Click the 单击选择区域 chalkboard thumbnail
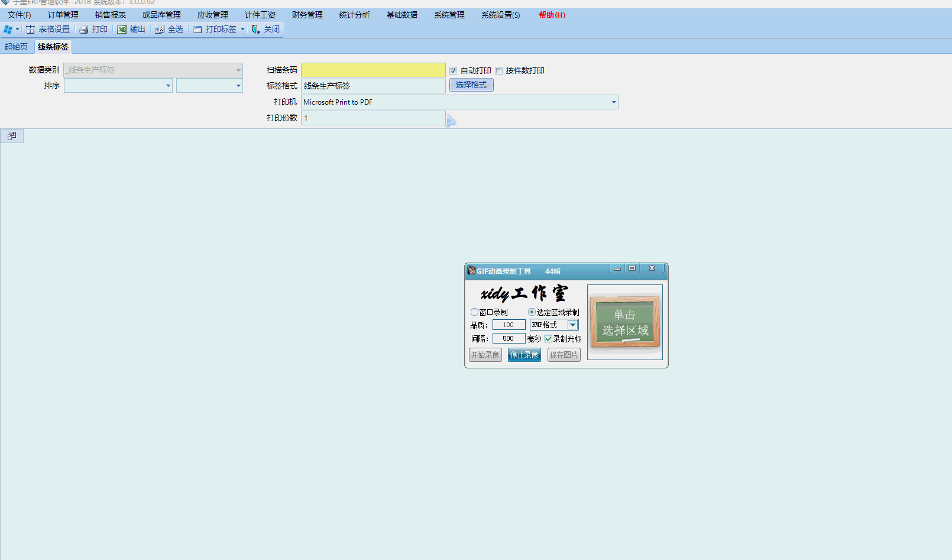The height and width of the screenshot is (560, 952). 624,322
